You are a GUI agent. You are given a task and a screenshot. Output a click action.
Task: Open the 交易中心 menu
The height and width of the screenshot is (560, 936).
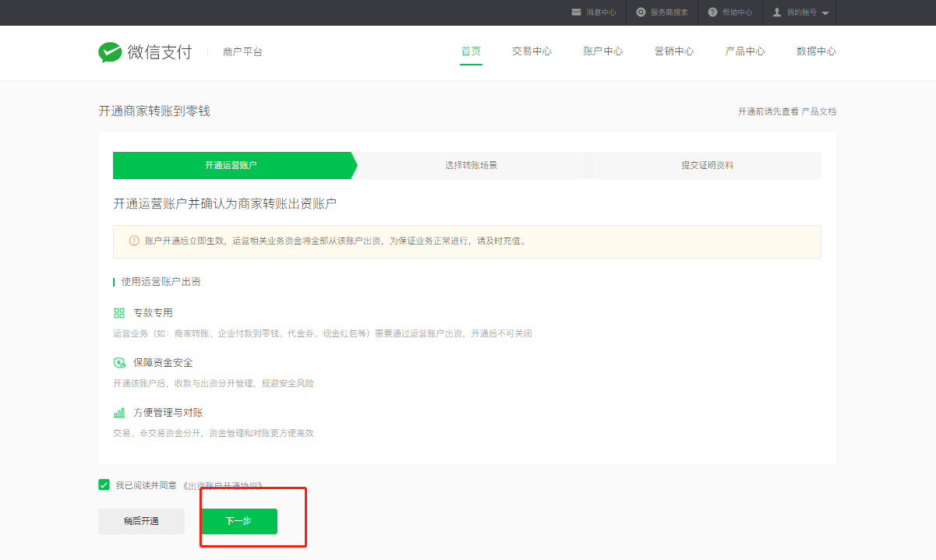click(x=532, y=51)
